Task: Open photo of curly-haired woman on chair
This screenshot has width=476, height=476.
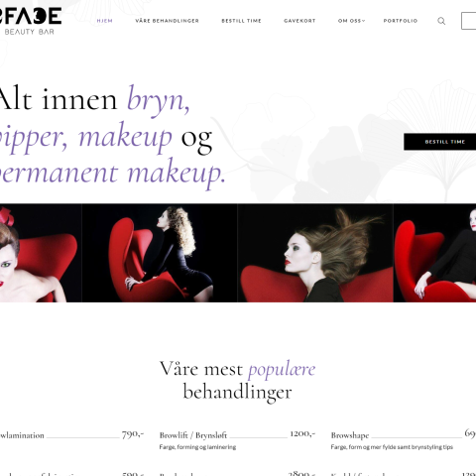Action: tap(160, 253)
